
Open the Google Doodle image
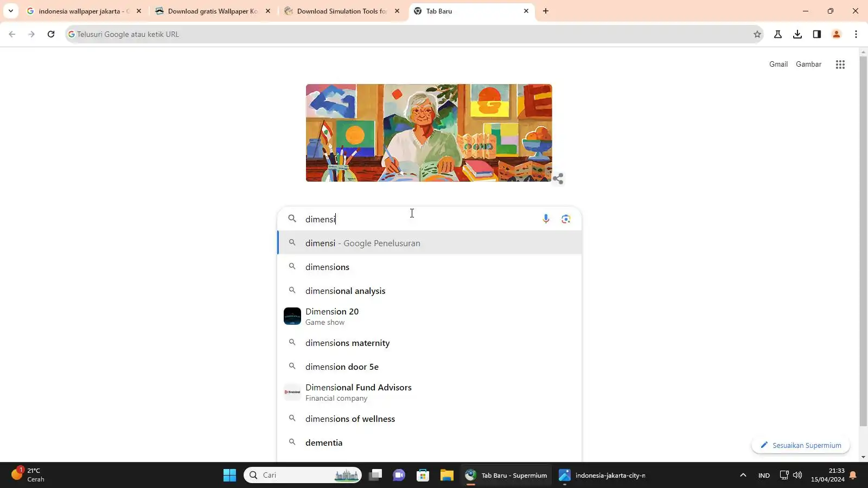pyautogui.click(x=429, y=133)
